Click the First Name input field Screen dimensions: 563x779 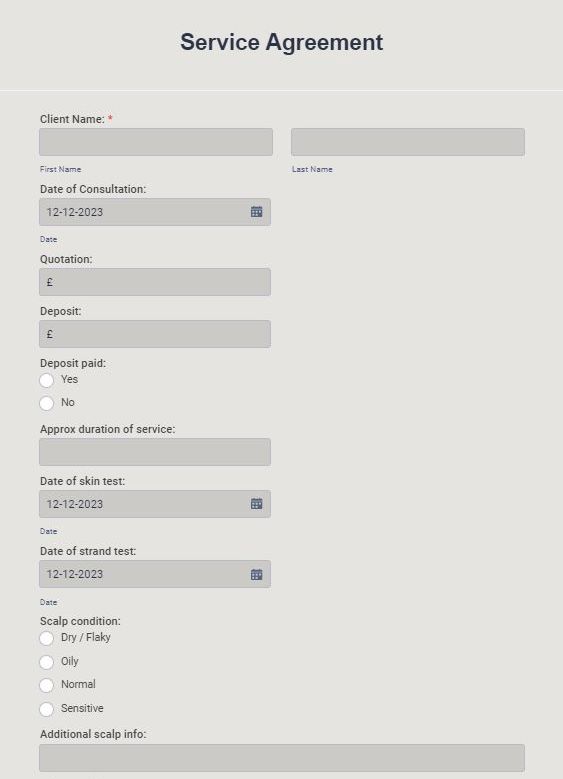(156, 142)
